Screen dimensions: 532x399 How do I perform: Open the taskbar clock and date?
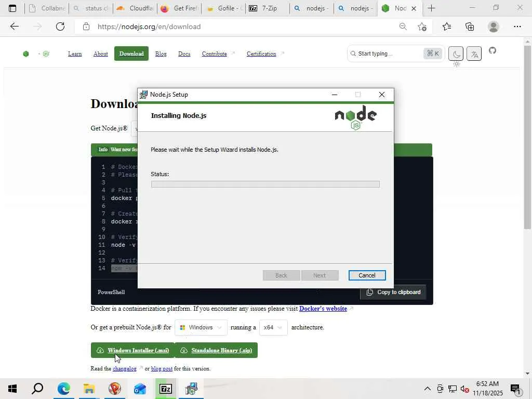487,389
